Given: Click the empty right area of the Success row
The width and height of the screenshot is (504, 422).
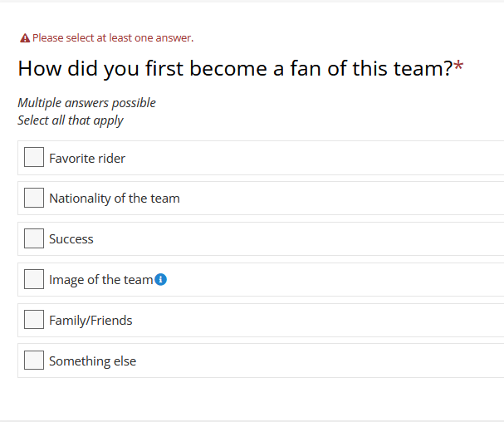Looking at the screenshot, I should pos(332,239).
